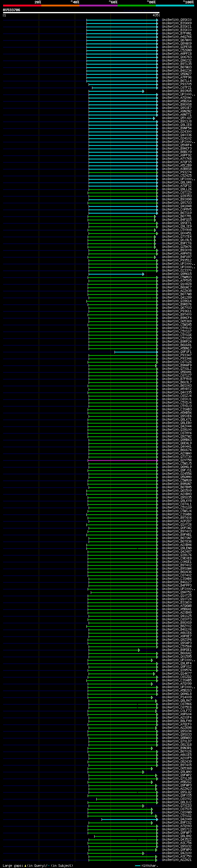Image resolution: width=197 pixels, height=868 pixels.
Task: Click the white query length bar
Action: pos(81,12)
